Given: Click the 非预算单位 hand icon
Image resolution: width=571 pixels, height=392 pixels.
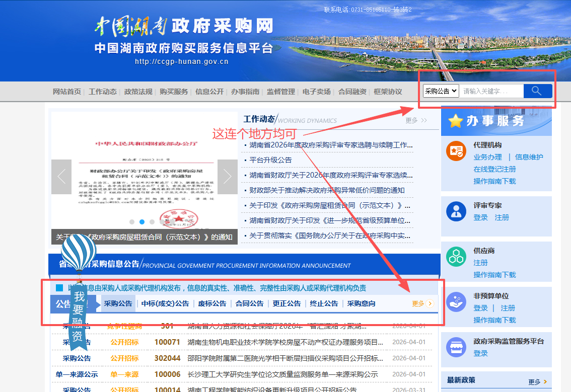Looking at the screenshot, I should click(456, 302).
